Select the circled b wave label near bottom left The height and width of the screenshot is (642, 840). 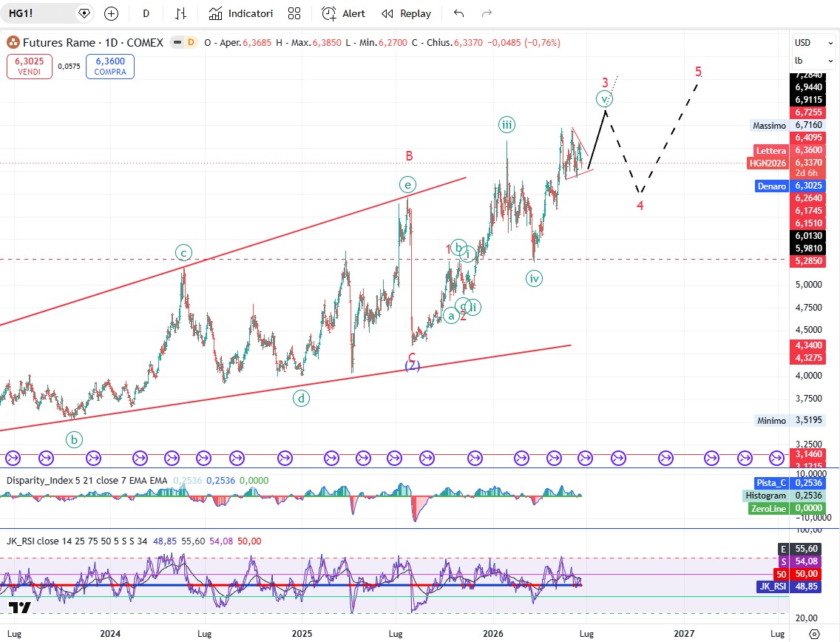(x=74, y=440)
